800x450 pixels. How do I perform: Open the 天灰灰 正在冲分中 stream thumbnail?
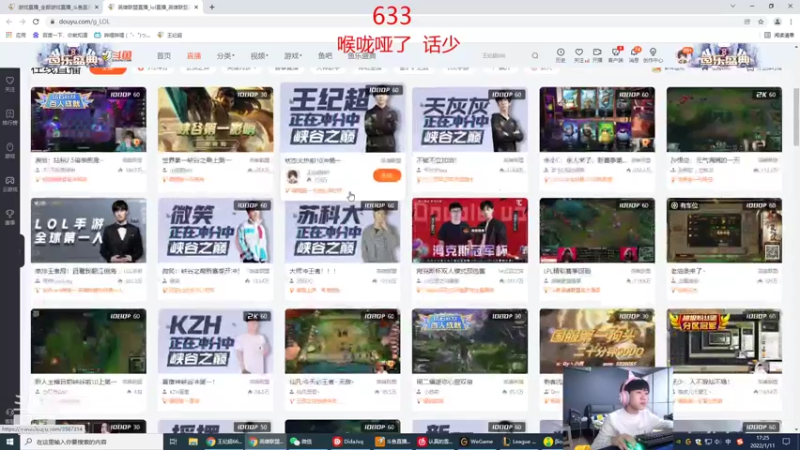470,119
